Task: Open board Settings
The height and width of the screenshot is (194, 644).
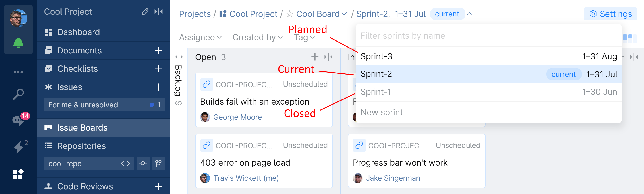Action: click(x=610, y=14)
